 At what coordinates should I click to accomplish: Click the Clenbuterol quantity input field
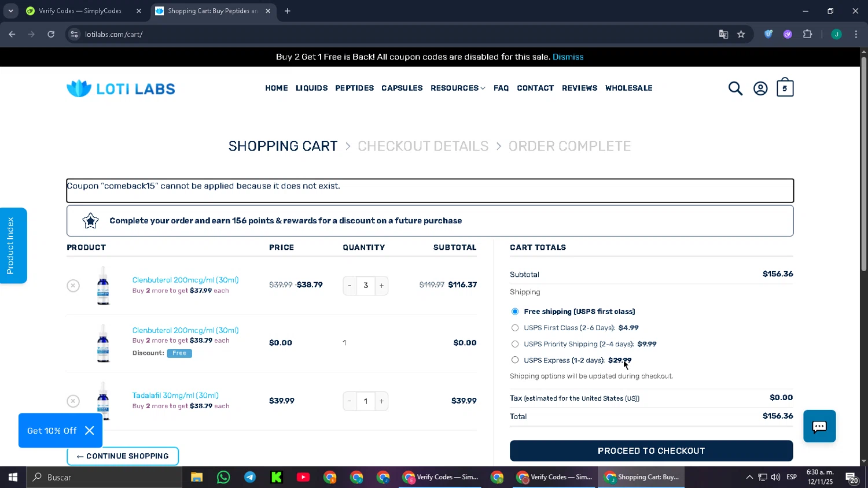(x=366, y=286)
